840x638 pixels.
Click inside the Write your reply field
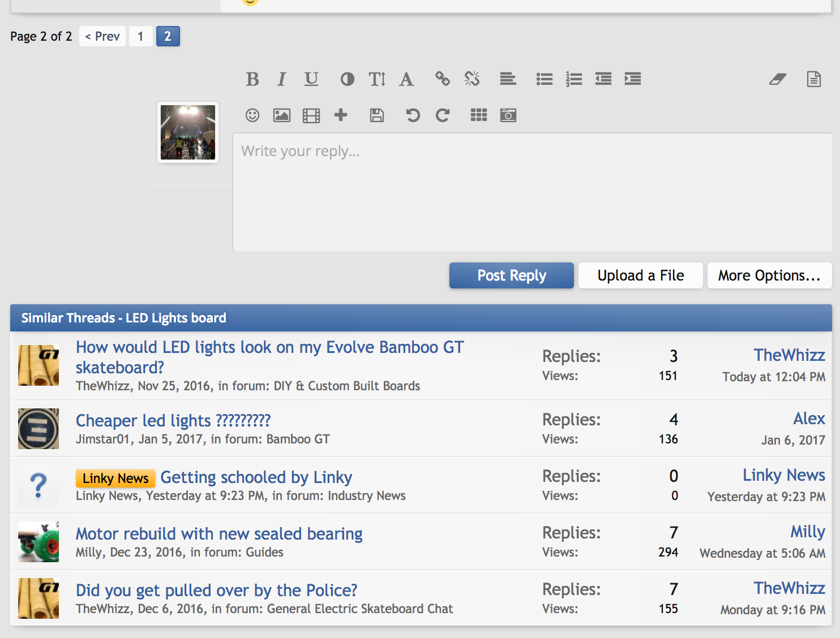click(532, 192)
